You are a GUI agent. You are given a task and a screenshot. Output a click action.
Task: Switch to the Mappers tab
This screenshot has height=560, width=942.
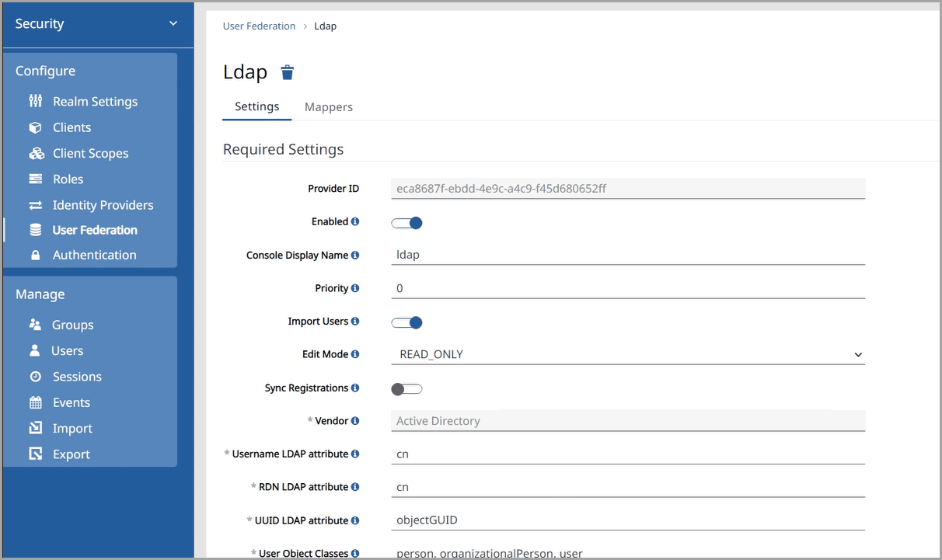coord(328,107)
